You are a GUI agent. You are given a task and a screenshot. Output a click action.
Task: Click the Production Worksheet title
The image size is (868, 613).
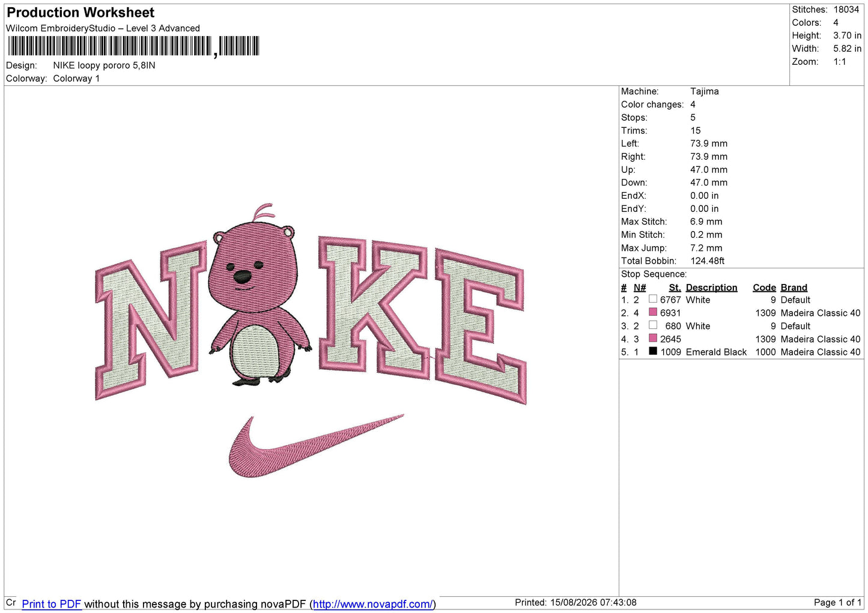[80, 13]
